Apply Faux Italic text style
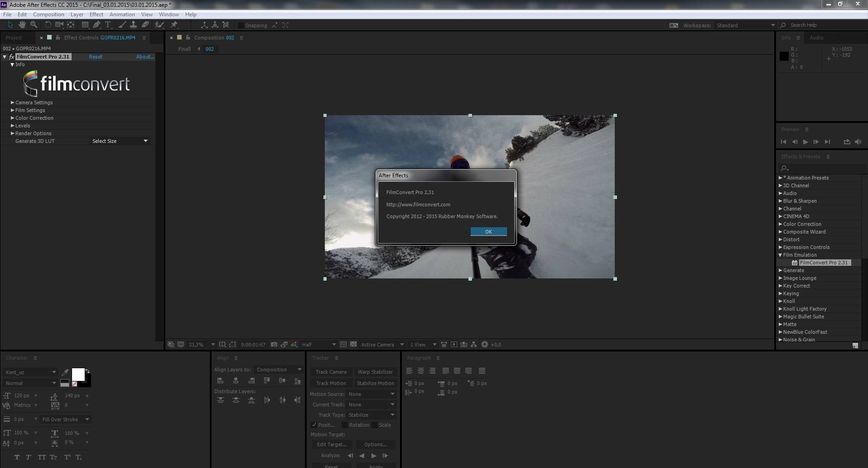This screenshot has width=868, height=468. (29, 457)
